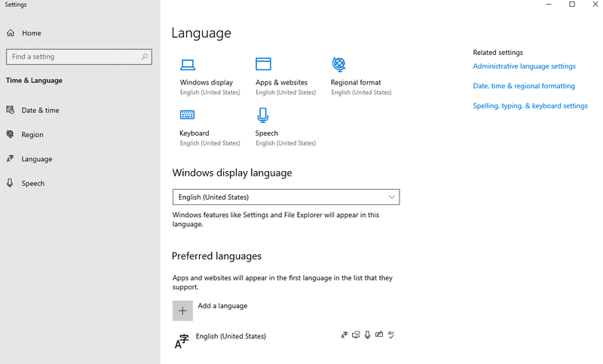Viewport: 603px width, 364px height.
Task: Click Windows display tile label
Action: 207,82
